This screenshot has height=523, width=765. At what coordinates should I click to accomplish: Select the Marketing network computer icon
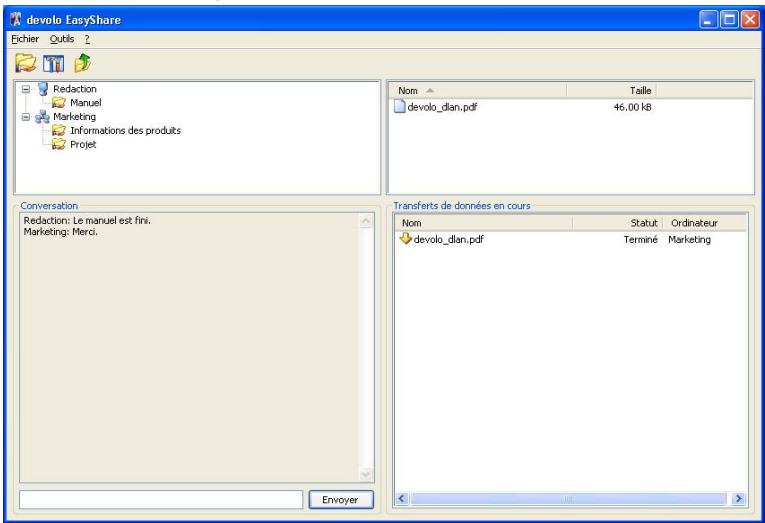coord(42,117)
